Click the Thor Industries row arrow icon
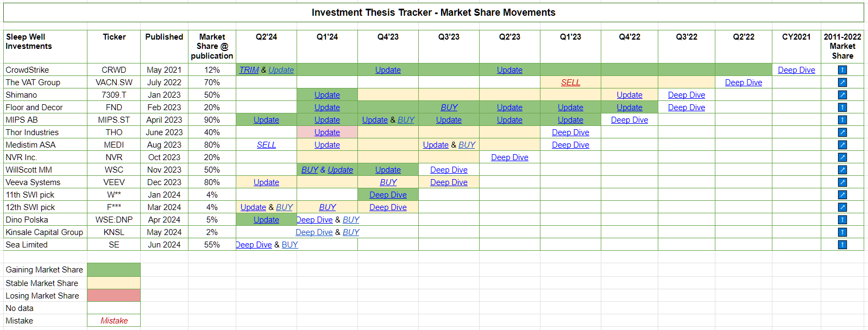The image size is (868, 330). pyautogui.click(x=842, y=132)
